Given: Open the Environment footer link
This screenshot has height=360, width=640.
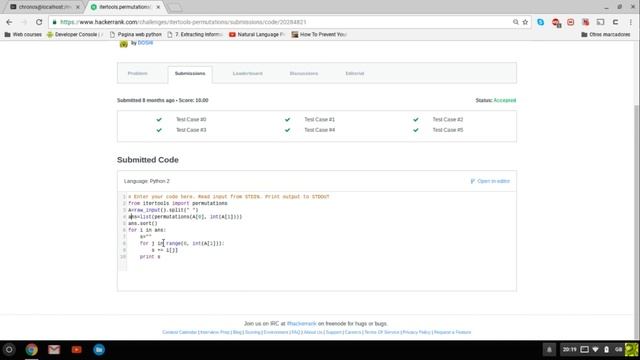Looking at the screenshot, I should tap(276, 332).
